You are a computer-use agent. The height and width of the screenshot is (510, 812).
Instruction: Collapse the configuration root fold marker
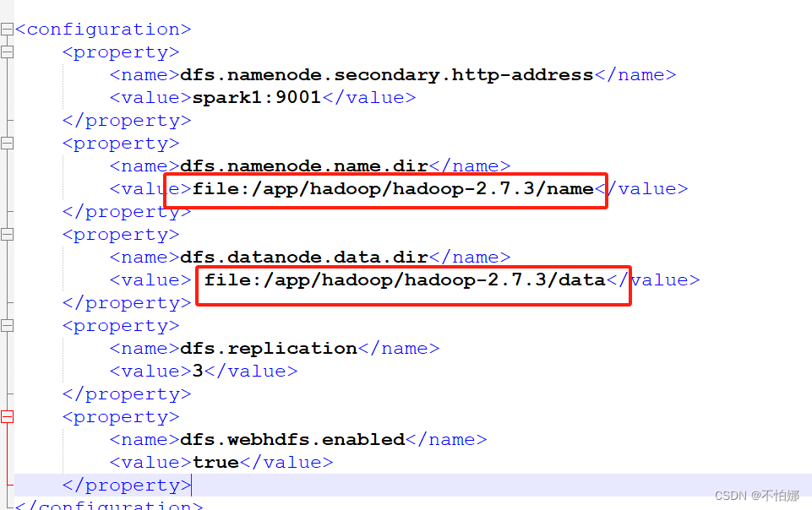tap(7, 29)
